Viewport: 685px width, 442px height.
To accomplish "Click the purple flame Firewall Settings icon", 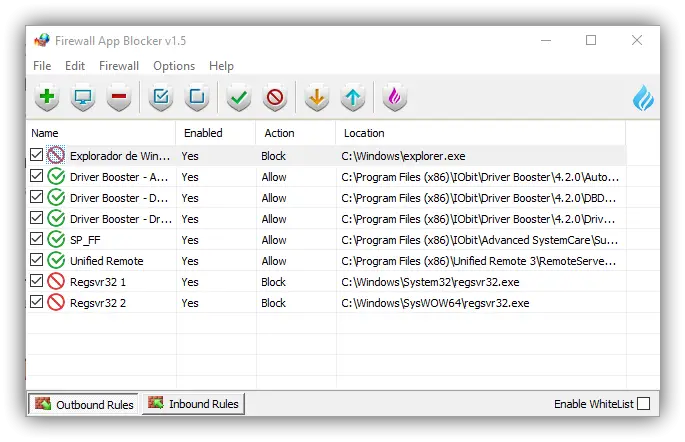I will (x=394, y=97).
